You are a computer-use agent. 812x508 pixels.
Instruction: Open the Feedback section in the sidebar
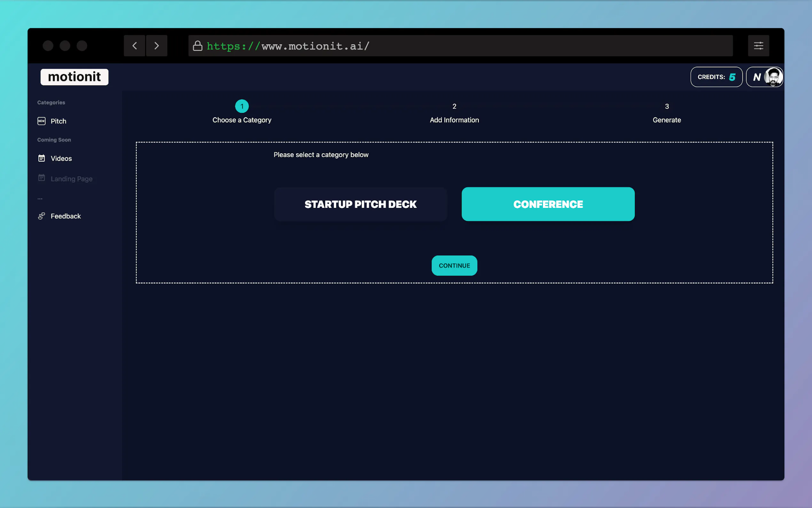coord(66,216)
